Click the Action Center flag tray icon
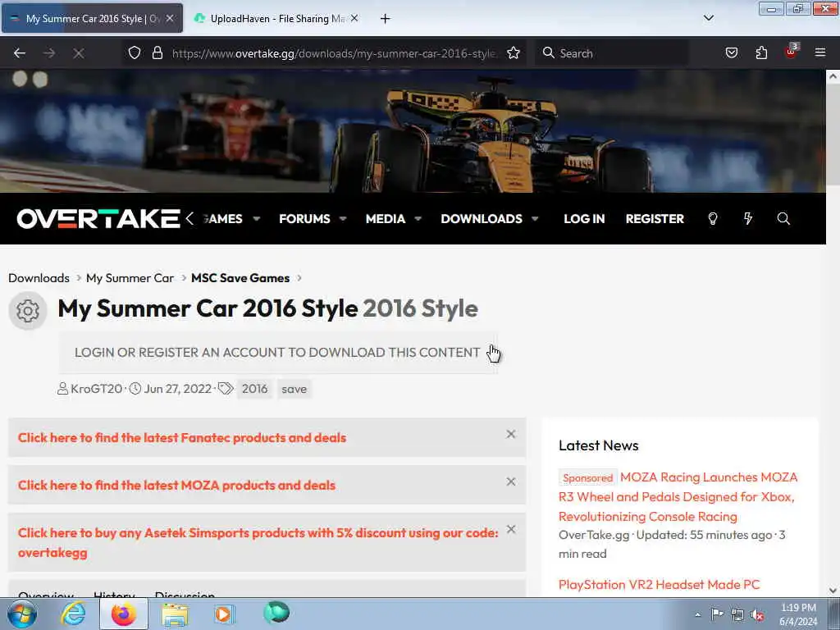 coord(717,614)
